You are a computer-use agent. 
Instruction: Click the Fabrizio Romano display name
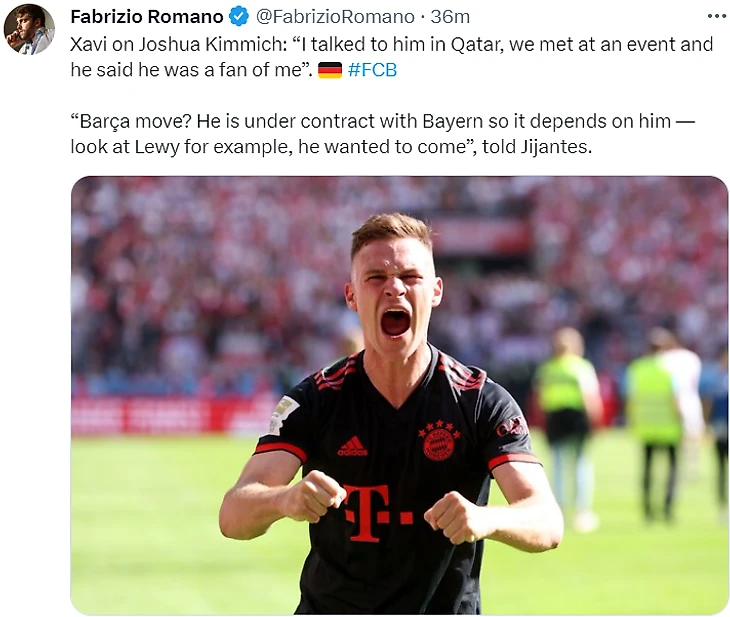tap(147, 17)
